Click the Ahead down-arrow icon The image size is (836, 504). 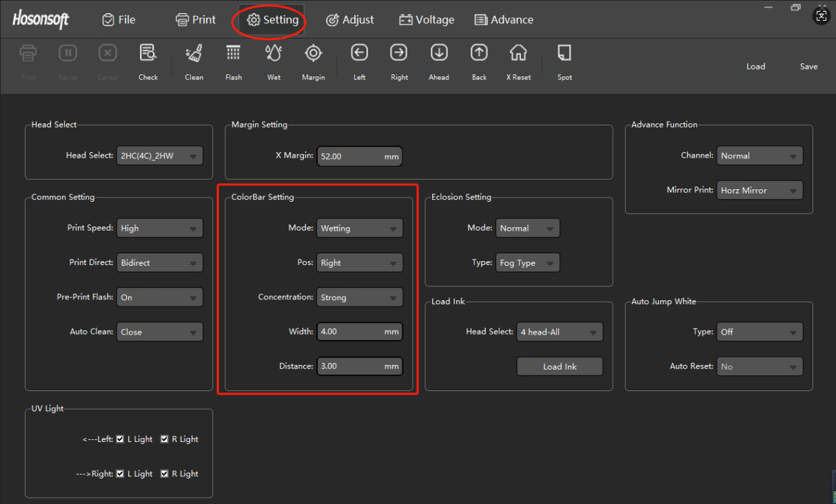coord(439,54)
